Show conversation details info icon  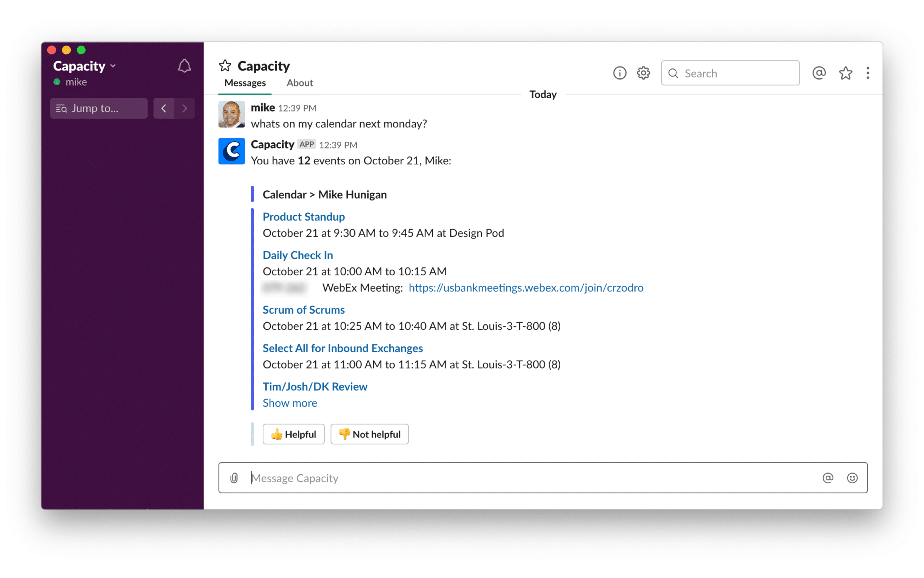pyautogui.click(x=620, y=73)
